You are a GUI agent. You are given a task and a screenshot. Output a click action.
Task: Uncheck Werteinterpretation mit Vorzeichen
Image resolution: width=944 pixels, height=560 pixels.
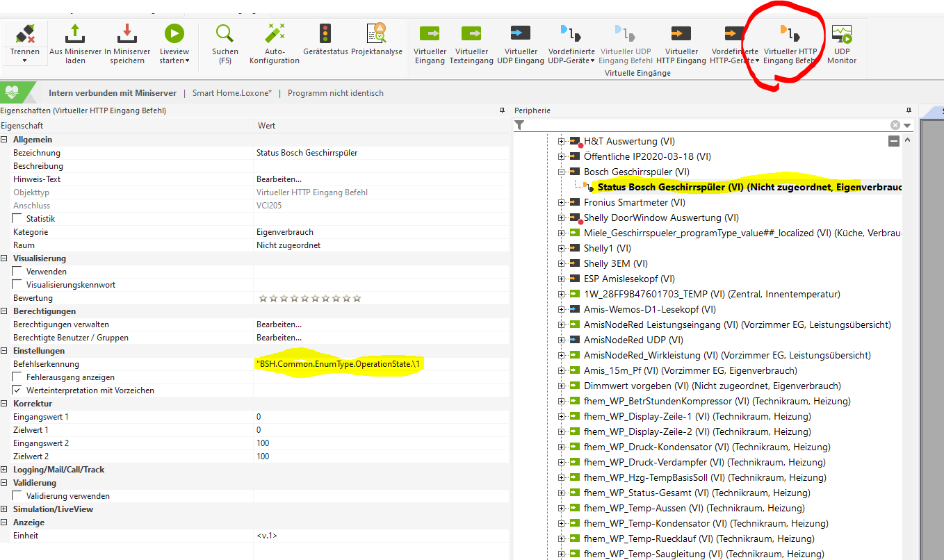17,390
